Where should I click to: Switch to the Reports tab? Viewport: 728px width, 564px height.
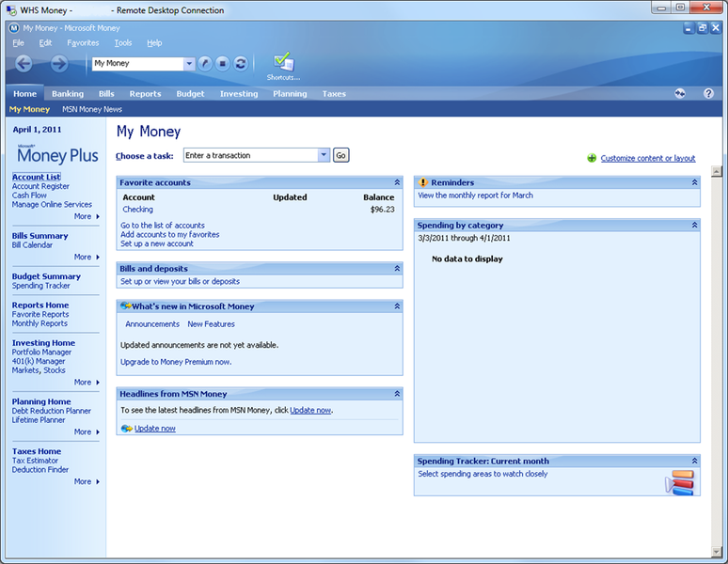(146, 94)
